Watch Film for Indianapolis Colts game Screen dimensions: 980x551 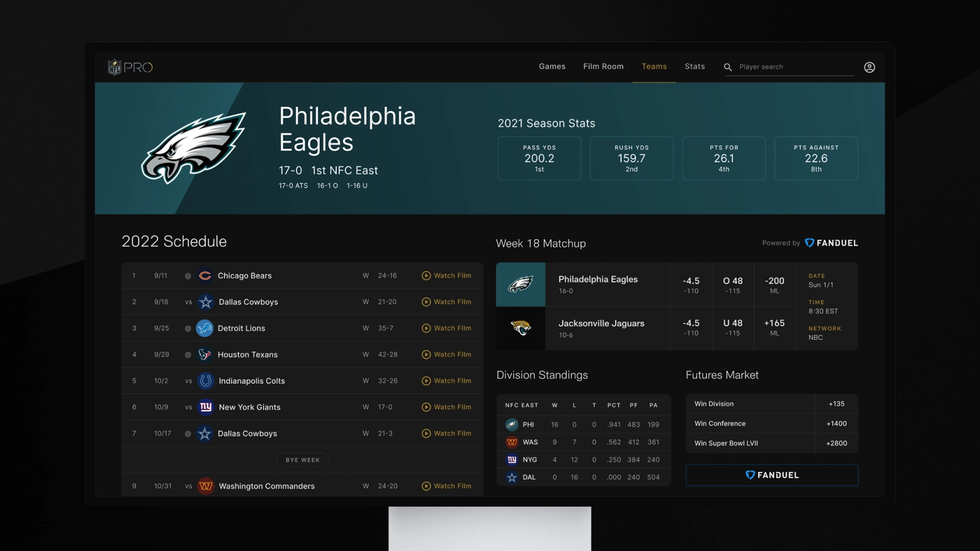tap(447, 381)
